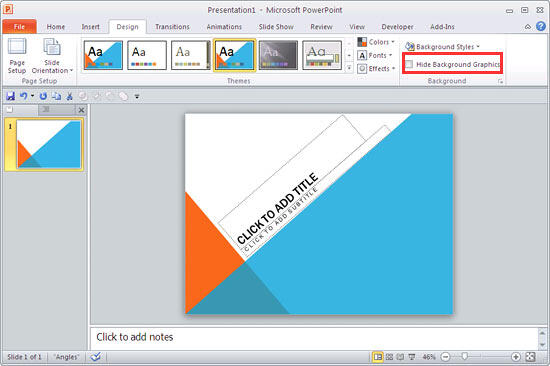
Task: Open PowerPoint Help question mark icon
Action: tap(541, 26)
